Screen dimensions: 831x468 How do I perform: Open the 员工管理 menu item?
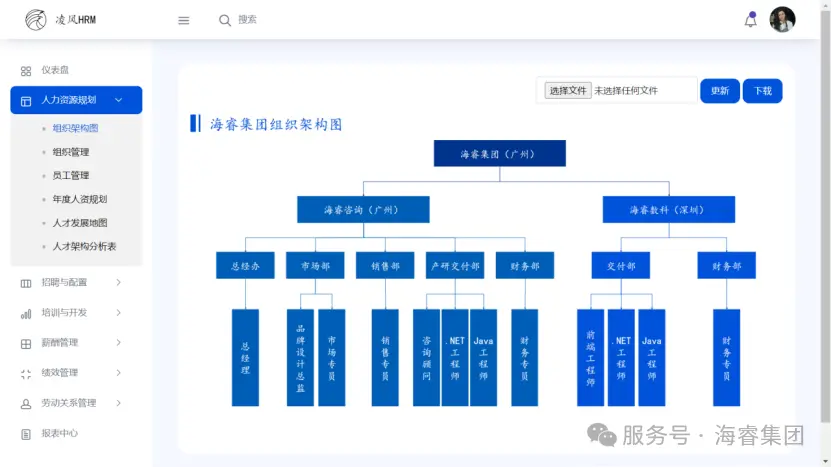(x=71, y=176)
